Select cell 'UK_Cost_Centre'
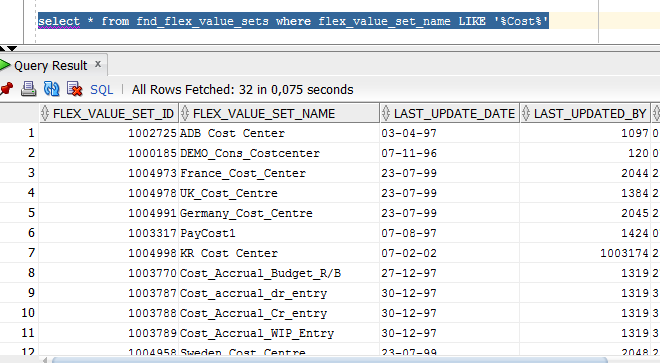 (x=279, y=193)
